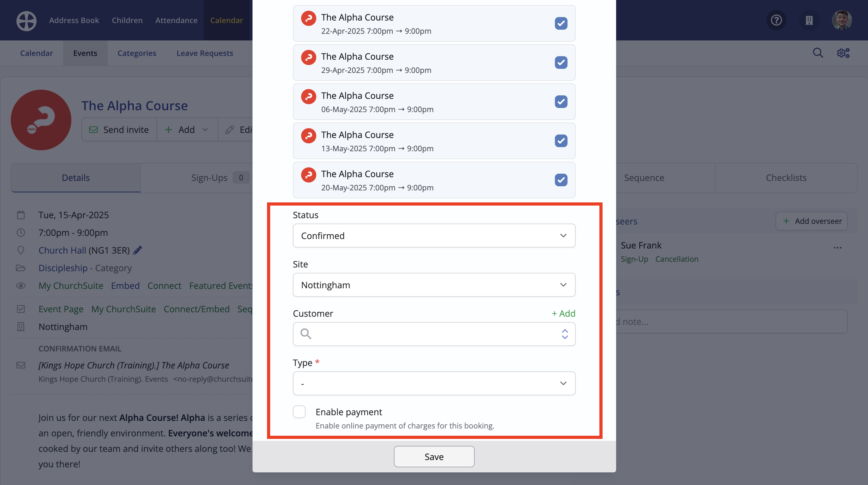Uncheck the 29-Apr-2025 Alpha Course checkbox

pos(561,62)
